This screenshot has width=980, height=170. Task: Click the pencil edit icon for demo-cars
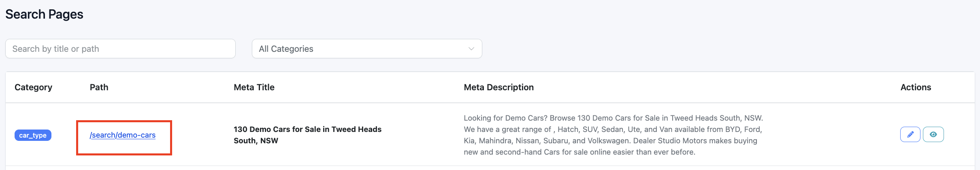point(910,134)
